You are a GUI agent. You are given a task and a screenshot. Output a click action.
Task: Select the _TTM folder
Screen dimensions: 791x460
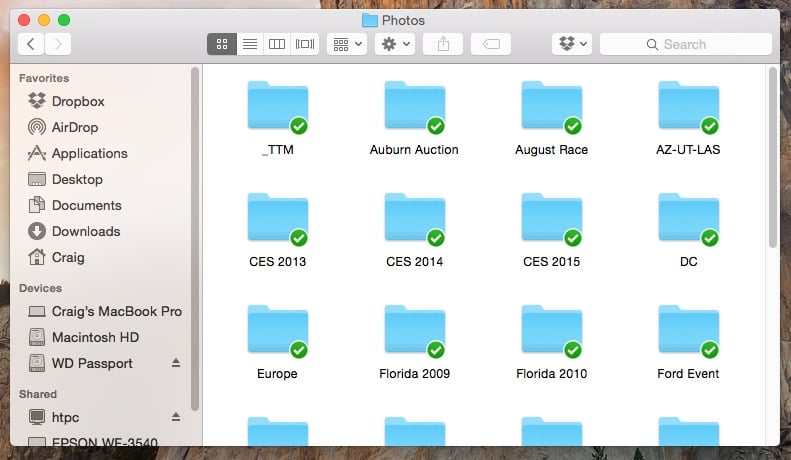278,106
